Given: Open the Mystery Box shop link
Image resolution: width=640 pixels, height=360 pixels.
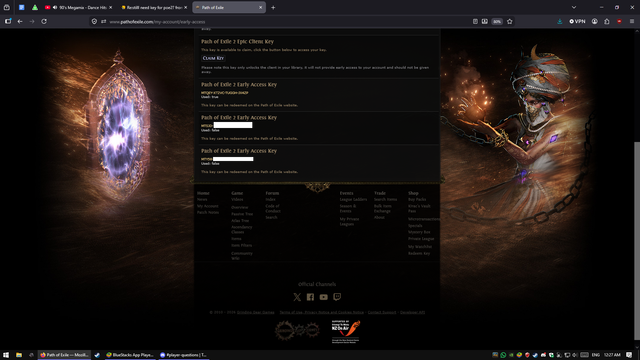Looking at the screenshot, I should (x=419, y=232).
